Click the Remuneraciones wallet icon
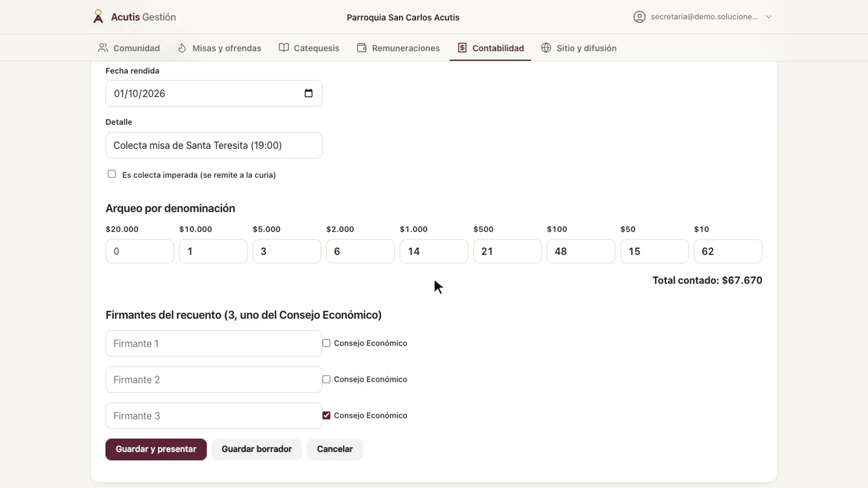The height and width of the screenshot is (488, 868). (362, 48)
